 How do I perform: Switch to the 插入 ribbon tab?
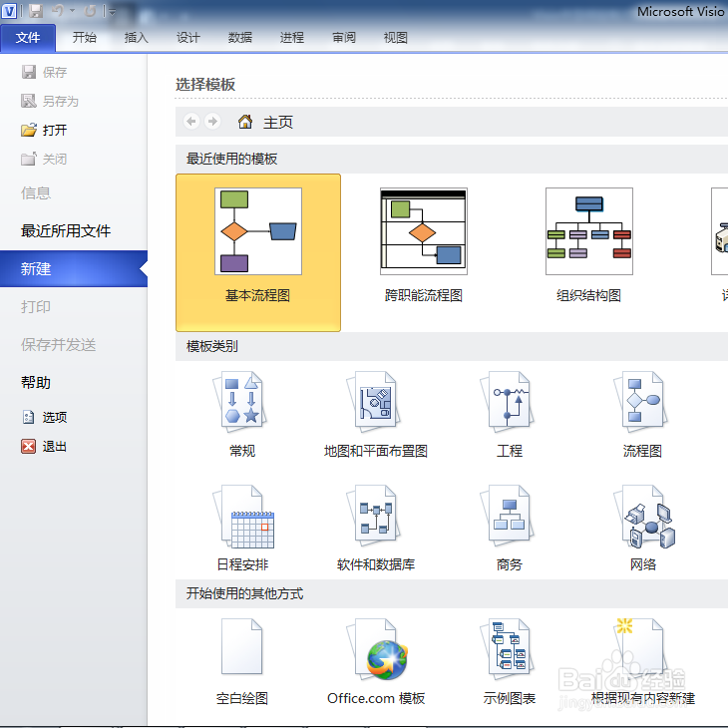[x=136, y=38]
